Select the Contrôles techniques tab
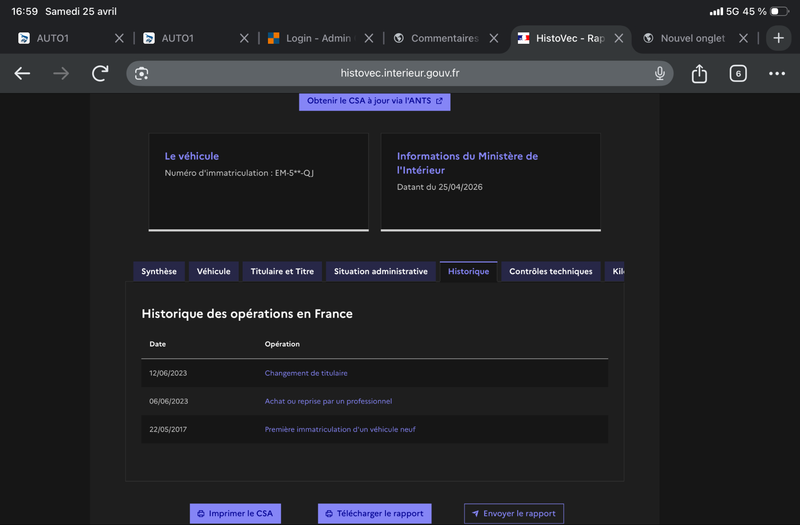 pos(550,271)
